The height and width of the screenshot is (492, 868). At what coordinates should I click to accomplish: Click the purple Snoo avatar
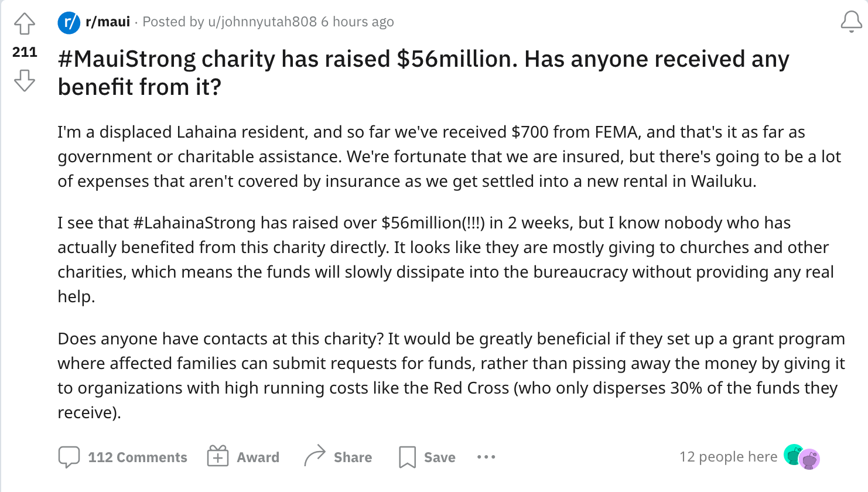pyautogui.click(x=810, y=459)
